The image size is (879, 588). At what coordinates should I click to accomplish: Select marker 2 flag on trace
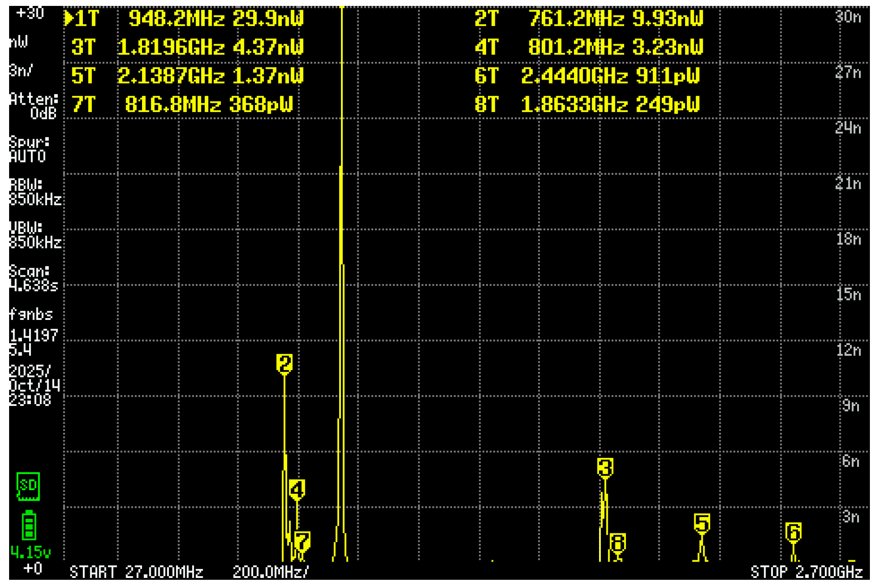tap(285, 364)
